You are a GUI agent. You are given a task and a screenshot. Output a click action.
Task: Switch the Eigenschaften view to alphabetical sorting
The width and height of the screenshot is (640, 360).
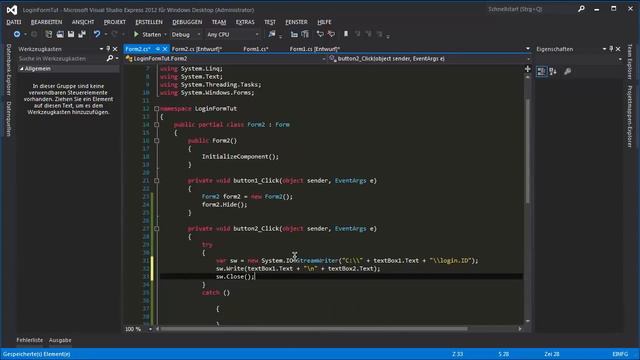coord(553,71)
